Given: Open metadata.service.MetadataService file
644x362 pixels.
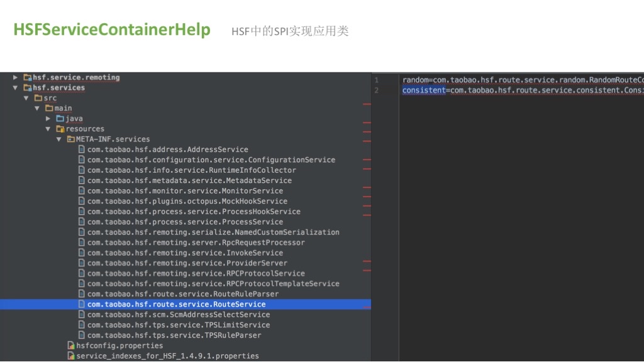Looking at the screenshot, I should (189, 180).
